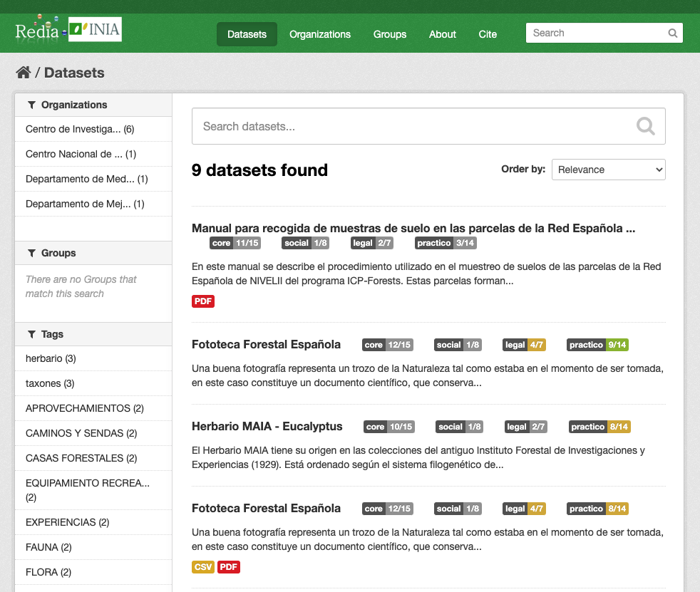
Task: Click the social 1/8 badge of Manual dataset
Action: click(x=305, y=243)
